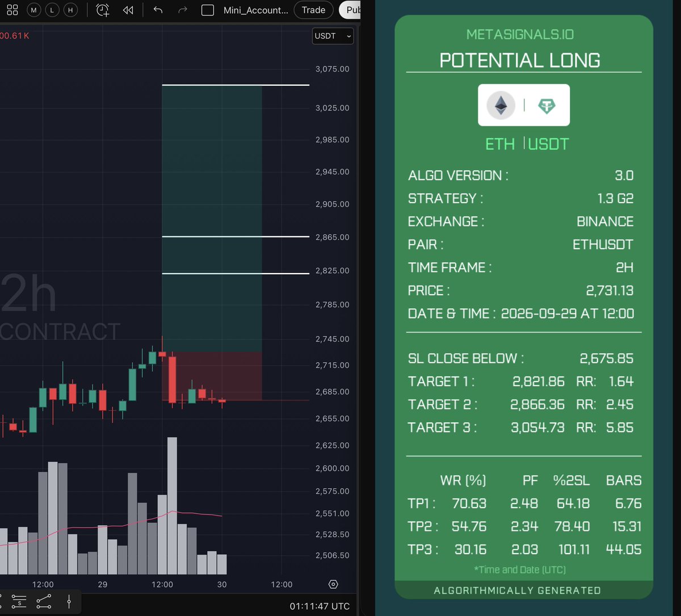Click the stop loss value 2,675.85

click(607, 358)
